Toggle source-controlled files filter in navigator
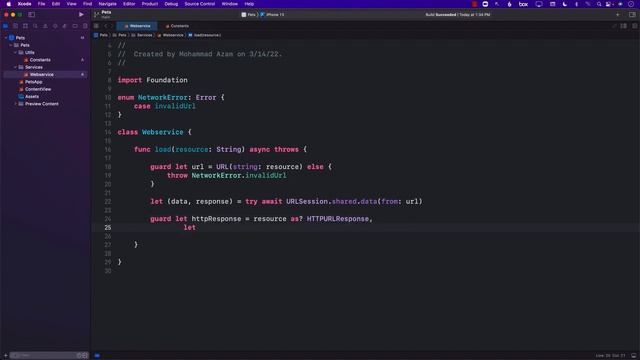 pos(85,356)
